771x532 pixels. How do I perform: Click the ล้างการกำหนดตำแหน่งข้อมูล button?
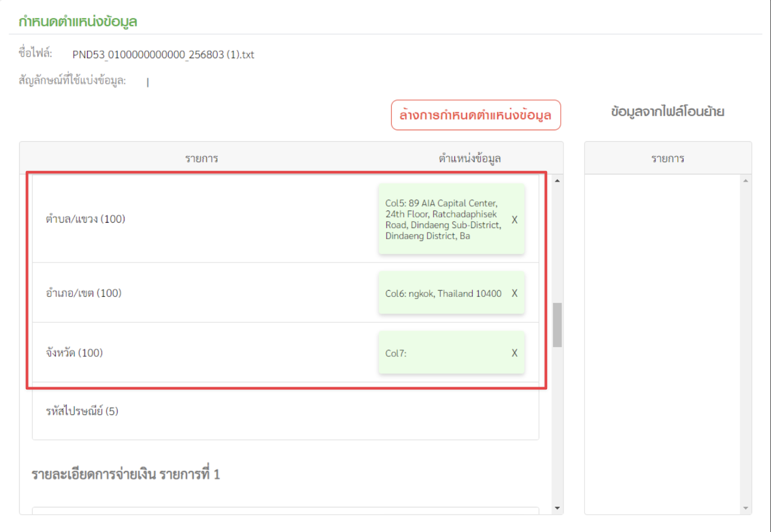tap(476, 115)
